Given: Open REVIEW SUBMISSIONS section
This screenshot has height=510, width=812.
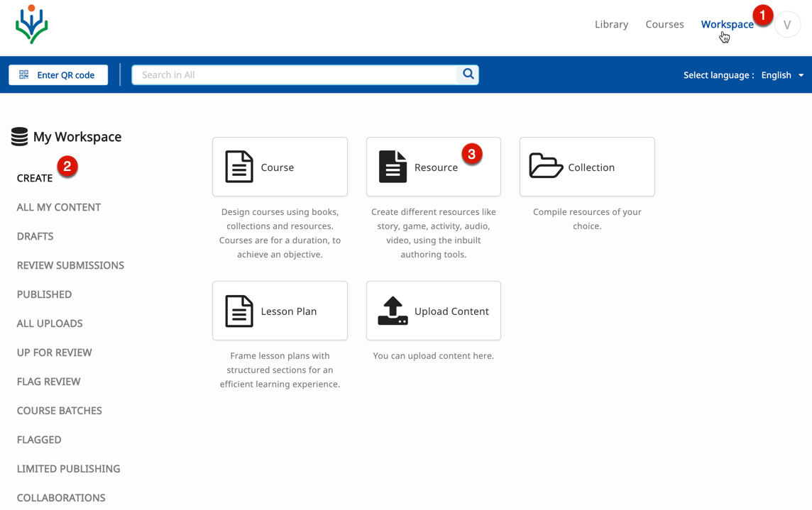Looking at the screenshot, I should (x=70, y=265).
